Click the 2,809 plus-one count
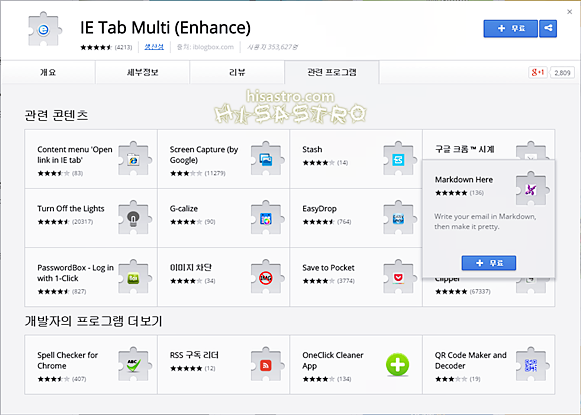Viewport: 581px width, 415px height. click(x=562, y=73)
